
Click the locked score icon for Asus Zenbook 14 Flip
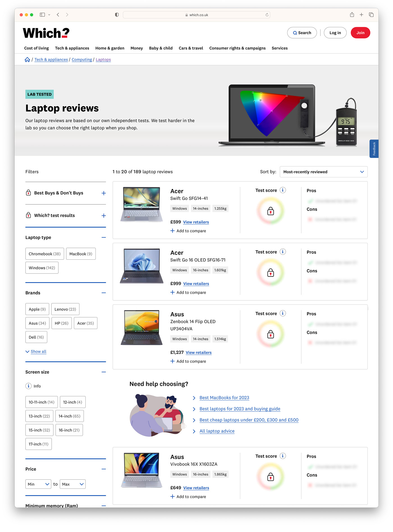[271, 334]
